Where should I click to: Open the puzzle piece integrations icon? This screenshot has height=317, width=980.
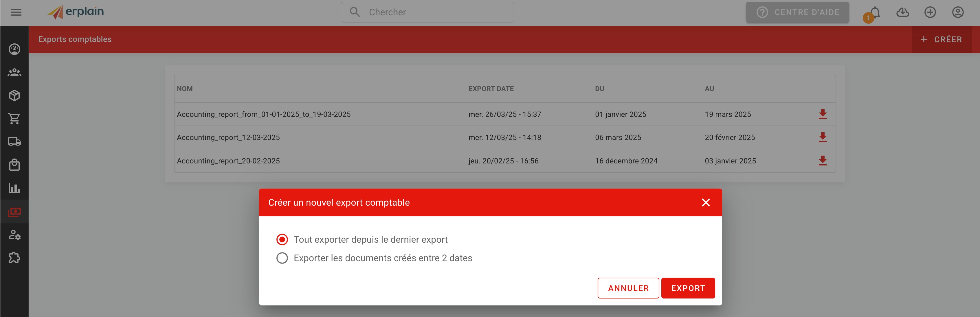tap(14, 258)
